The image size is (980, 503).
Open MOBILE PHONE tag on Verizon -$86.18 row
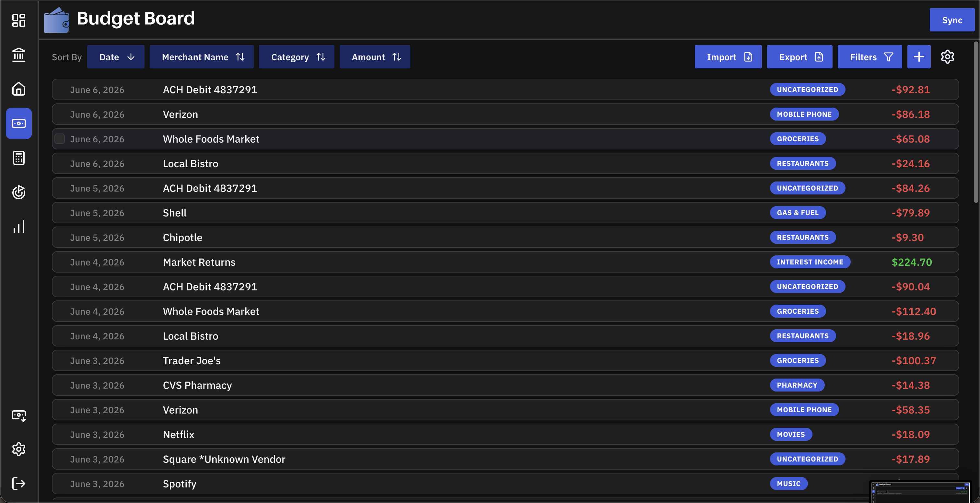pos(804,114)
